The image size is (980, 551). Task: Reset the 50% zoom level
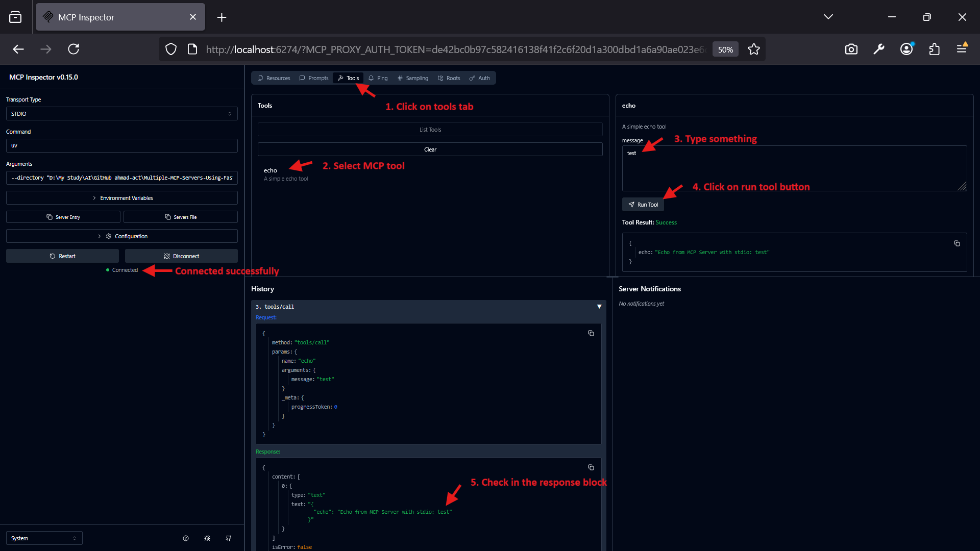coord(725,49)
